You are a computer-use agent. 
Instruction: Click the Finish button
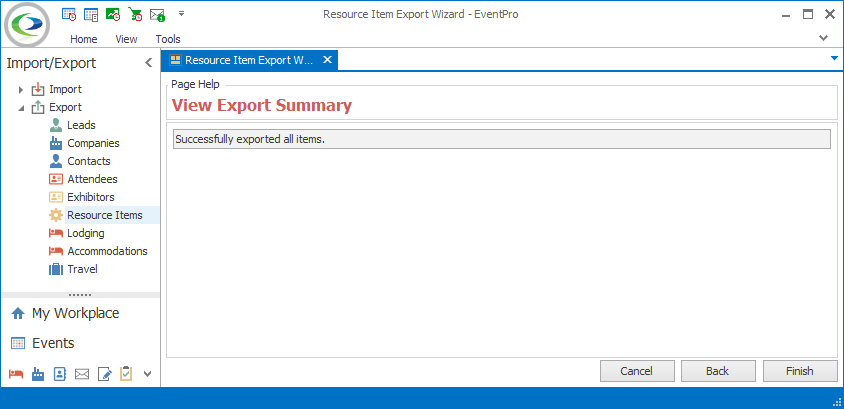tap(800, 371)
